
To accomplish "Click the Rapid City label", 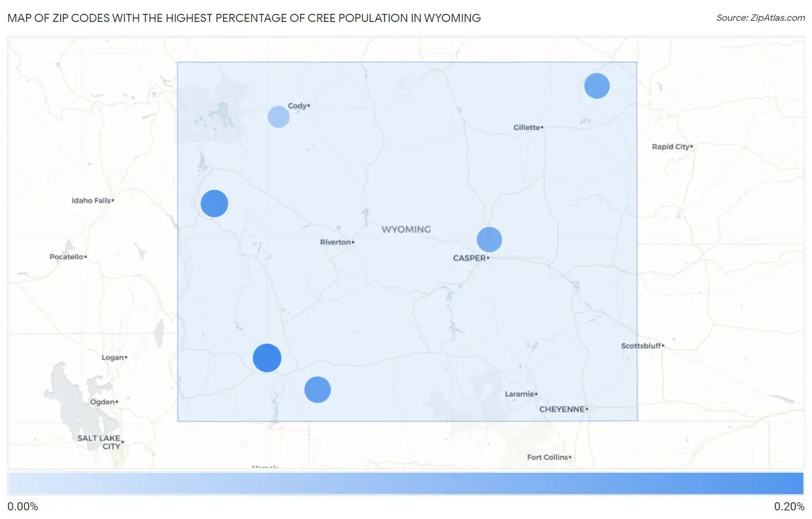I will [x=672, y=147].
